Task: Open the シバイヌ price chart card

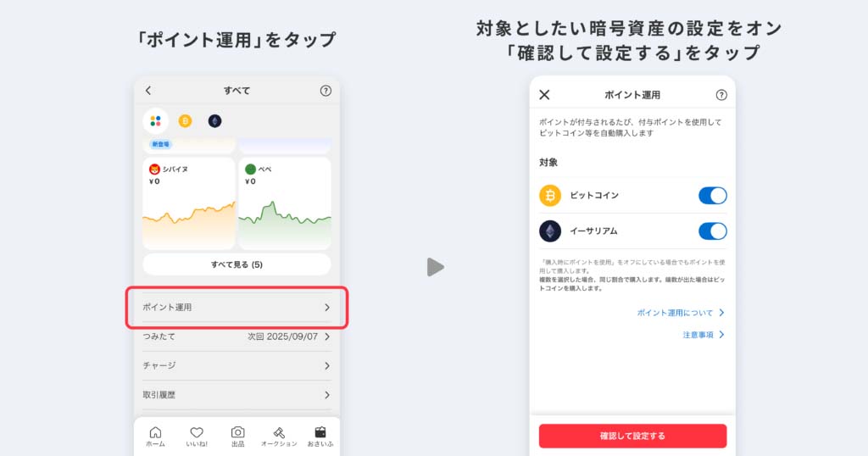Action: coord(189,203)
